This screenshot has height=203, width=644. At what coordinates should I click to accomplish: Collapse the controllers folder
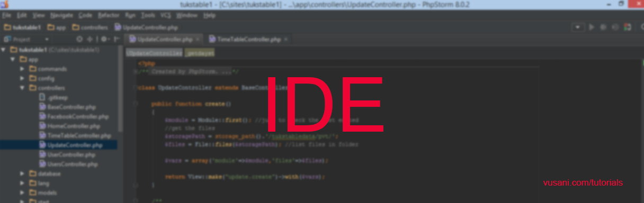pos(22,88)
